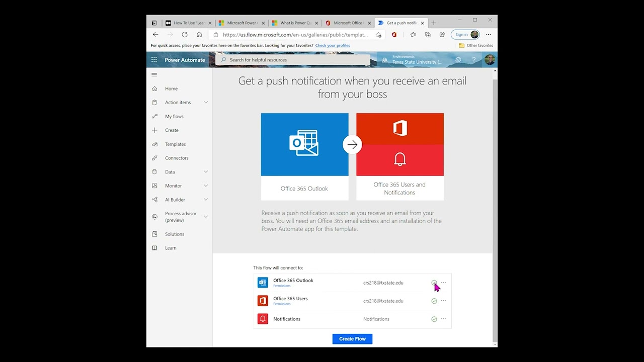Image resolution: width=644 pixels, height=362 pixels.
Task: Click the Process advisor icon
Action: [x=154, y=217]
